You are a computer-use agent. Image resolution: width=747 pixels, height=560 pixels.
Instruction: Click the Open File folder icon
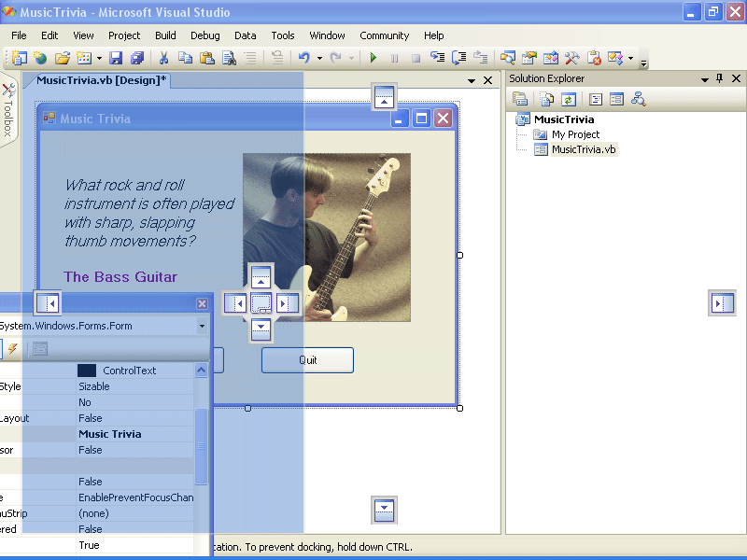click(x=63, y=58)
